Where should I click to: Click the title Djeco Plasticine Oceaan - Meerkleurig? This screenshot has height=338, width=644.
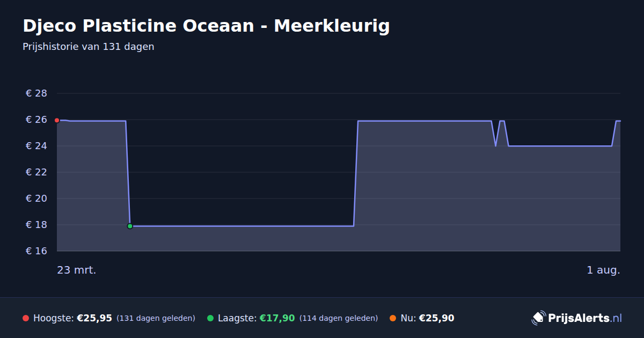click(206, 26)
